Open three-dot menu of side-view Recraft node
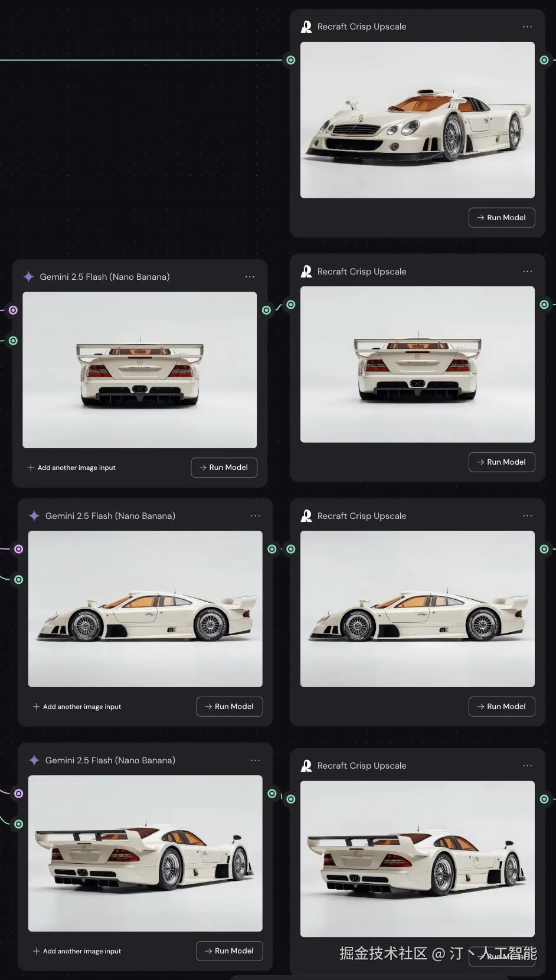This screenshot has height=980, width=556. coord(527,516)
